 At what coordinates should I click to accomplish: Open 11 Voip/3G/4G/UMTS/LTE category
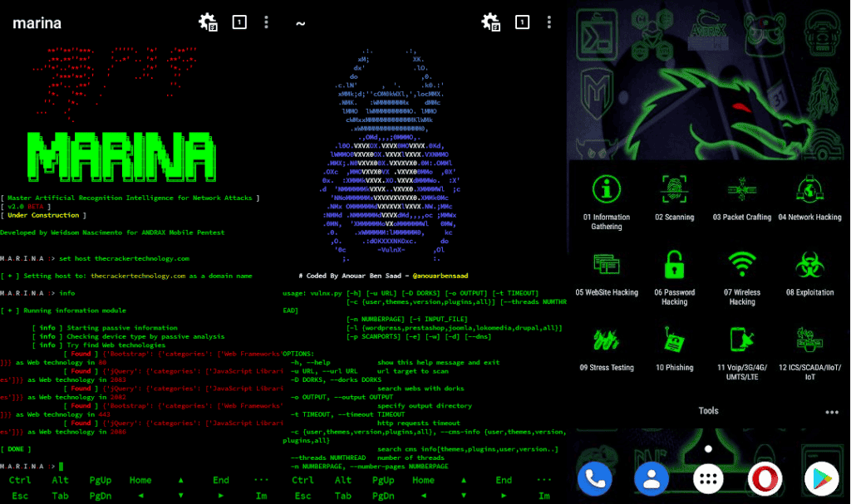coord(742,354)
